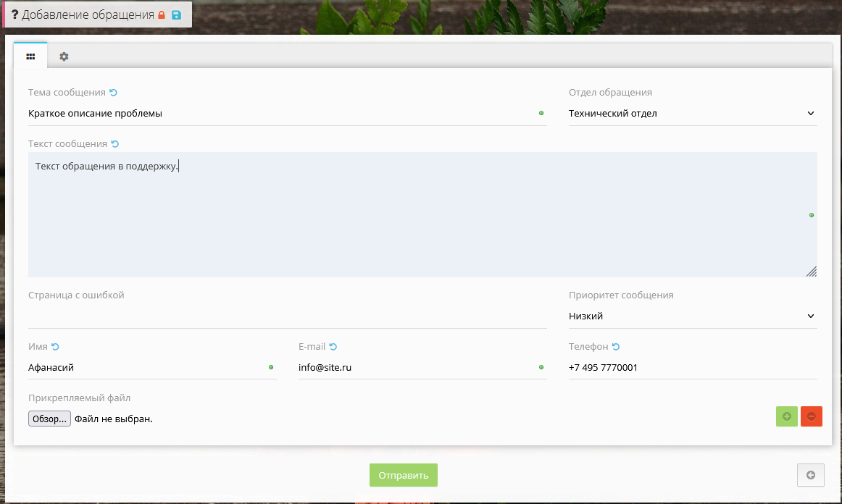This screenshot has width=842, height=504.
Task: Click the back arrow button bottom right
Action: coord(811,475)
